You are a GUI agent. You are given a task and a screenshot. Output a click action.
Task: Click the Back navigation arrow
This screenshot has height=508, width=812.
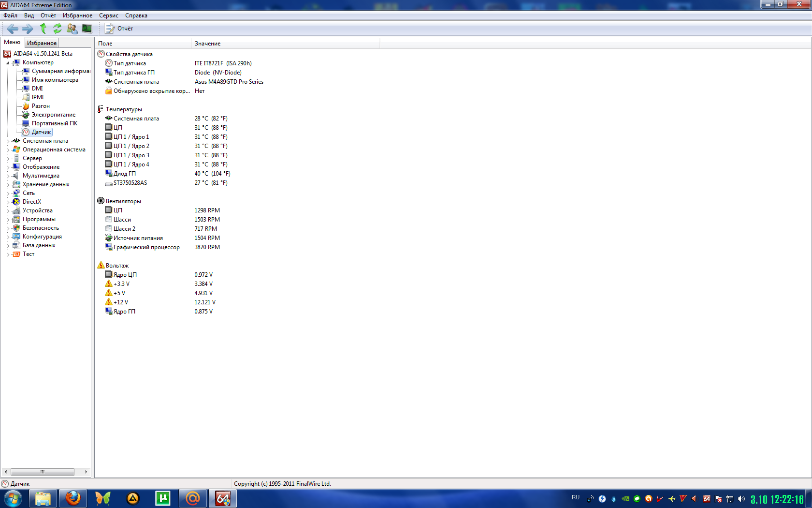[13, 29]
